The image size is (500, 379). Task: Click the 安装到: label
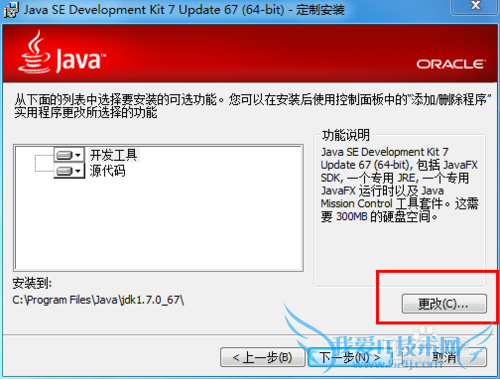[x=32, y=283]
